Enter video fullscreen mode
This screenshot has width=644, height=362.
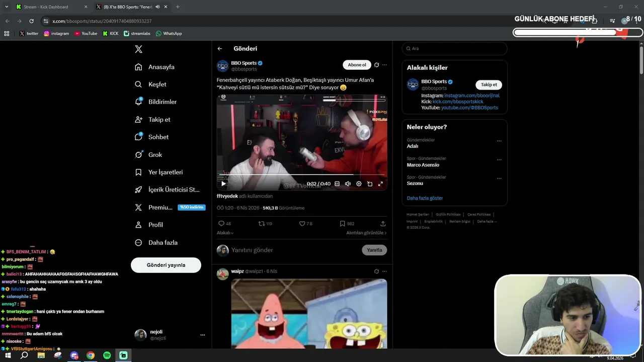point(380,184)
